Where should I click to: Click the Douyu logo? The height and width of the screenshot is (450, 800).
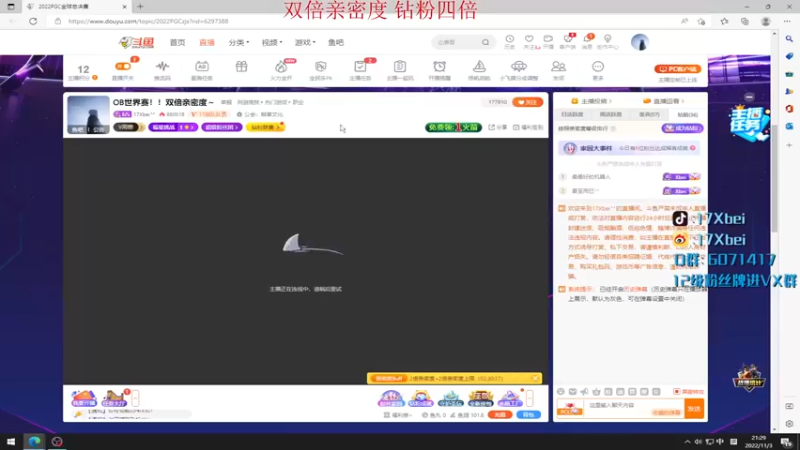click(x=136, y=42)
